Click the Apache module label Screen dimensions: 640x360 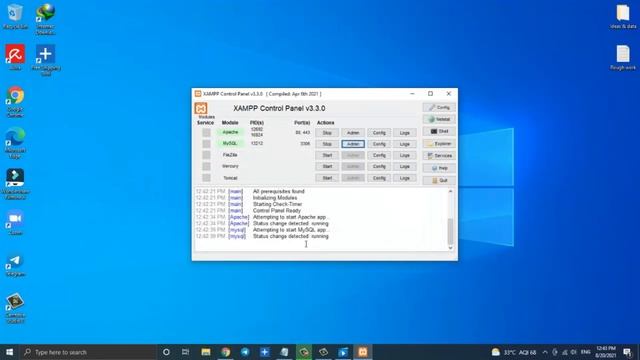pos(230,132)
